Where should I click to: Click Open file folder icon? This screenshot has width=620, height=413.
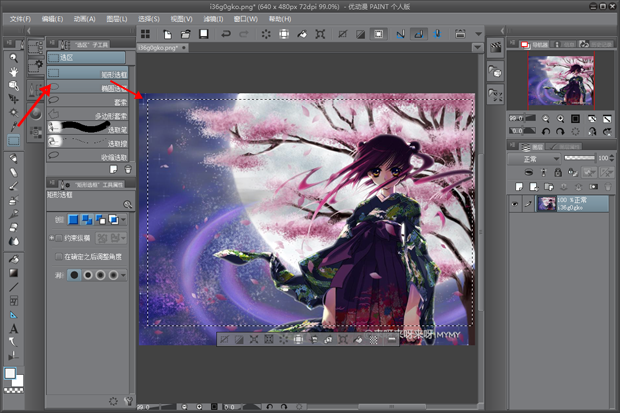tap(185, 34)
